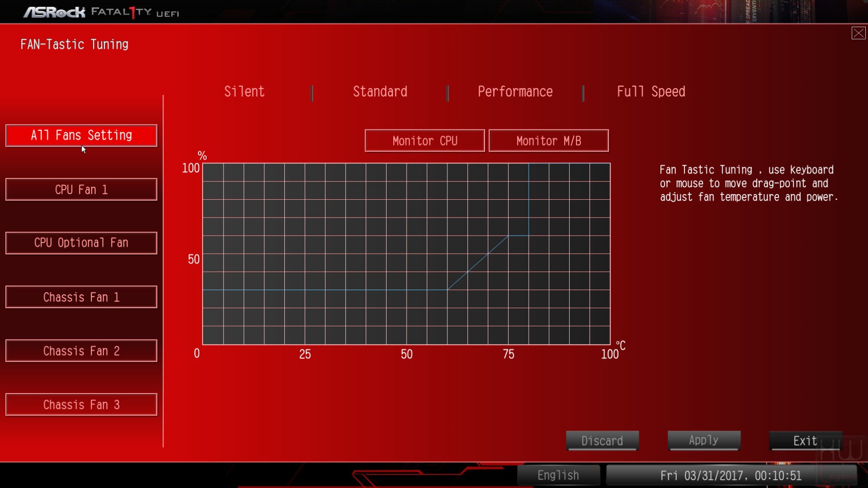Click the 75 label on the temperature axis
868x488 pixels.
(x=508, y=354)
